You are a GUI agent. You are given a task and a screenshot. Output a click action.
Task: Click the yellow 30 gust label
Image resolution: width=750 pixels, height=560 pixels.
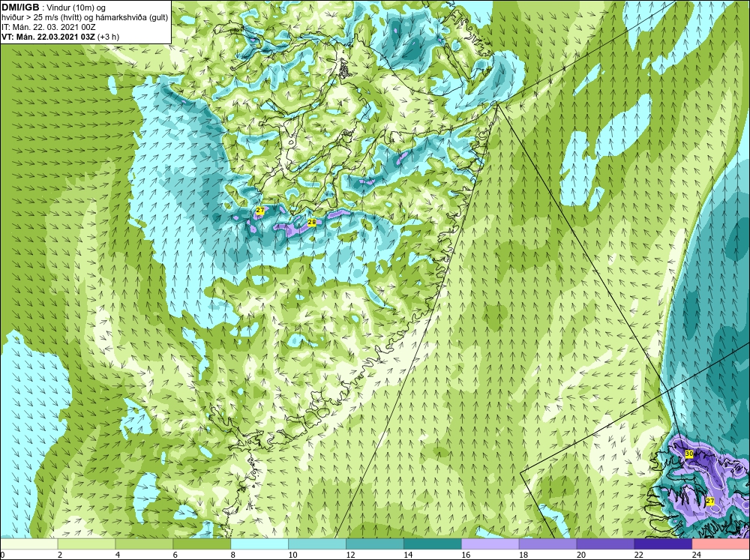(x=689, y=454)
